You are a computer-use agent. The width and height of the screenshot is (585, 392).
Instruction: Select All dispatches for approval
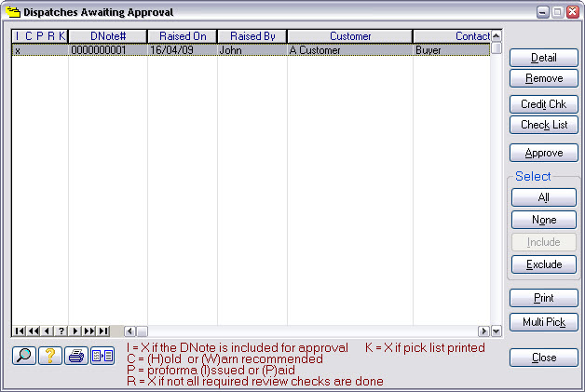point(544,197)
